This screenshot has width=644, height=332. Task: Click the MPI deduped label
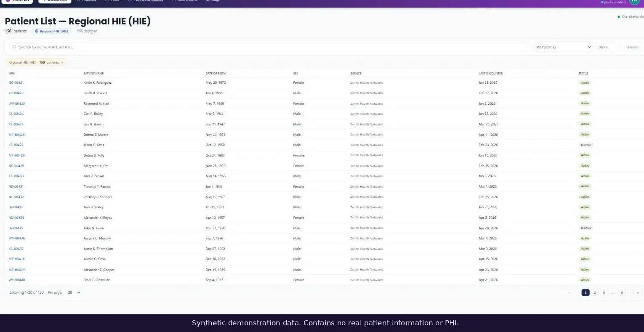(87, 31)
